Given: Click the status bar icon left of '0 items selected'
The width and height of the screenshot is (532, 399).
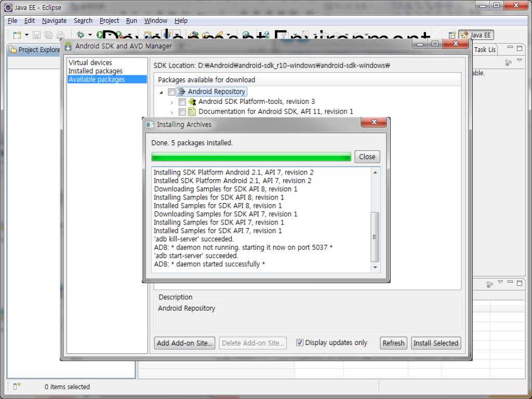Looking at the screenshot, I should (x=17, y=386).
